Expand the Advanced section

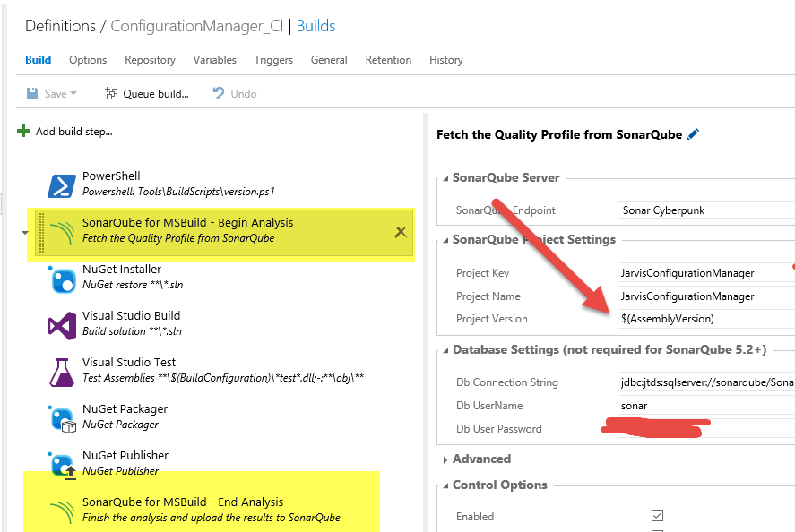[x=445, y=459]
